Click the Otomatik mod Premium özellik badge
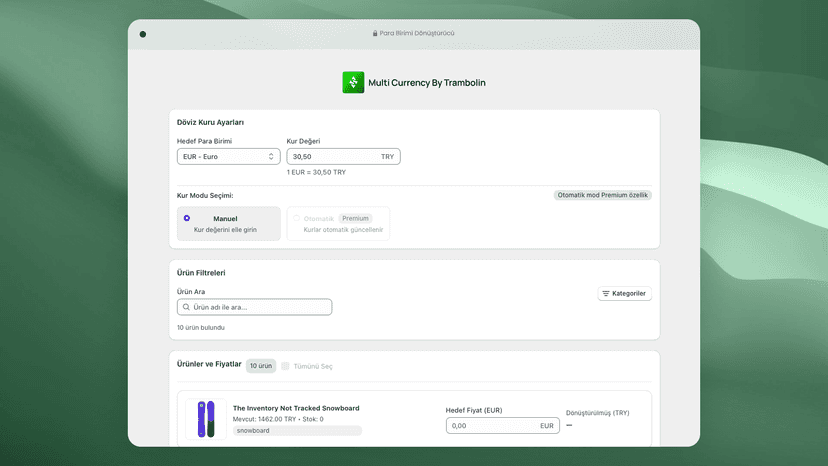Screen dimensions: 828x466 click(x=603, y=195)
